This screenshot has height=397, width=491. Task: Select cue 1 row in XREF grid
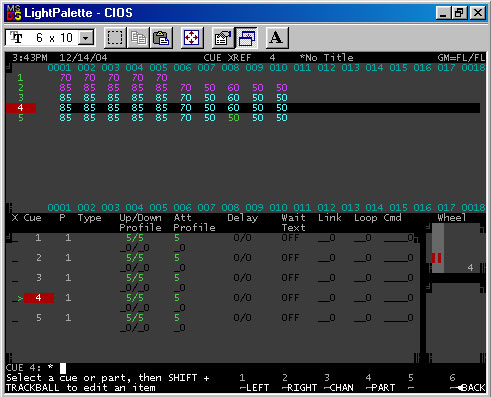tap(243, 78)
